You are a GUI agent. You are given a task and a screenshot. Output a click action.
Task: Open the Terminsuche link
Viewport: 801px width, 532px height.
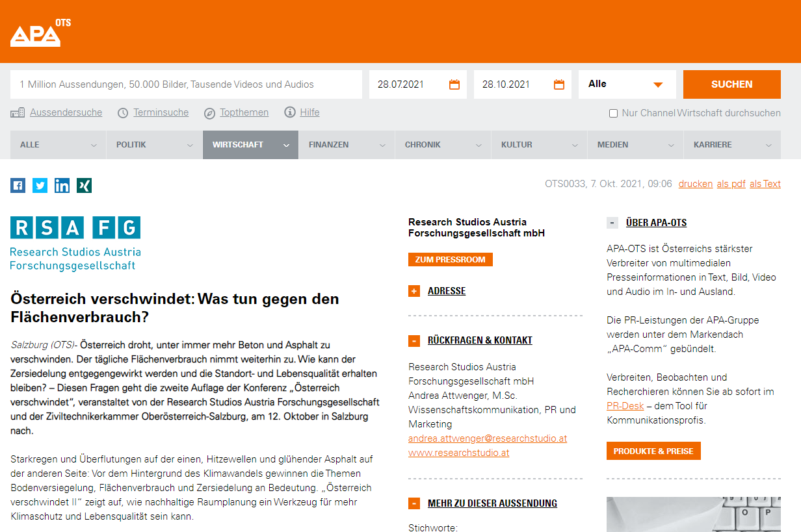pos(161,112)
